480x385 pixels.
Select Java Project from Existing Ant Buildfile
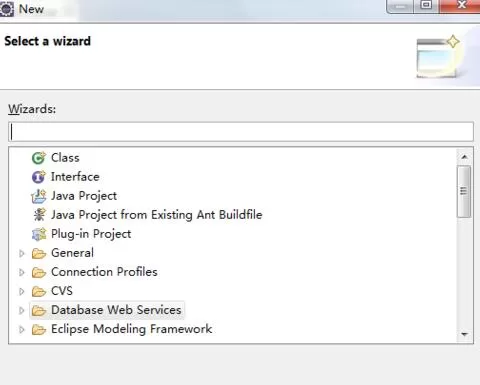click(x=157, y=215)
